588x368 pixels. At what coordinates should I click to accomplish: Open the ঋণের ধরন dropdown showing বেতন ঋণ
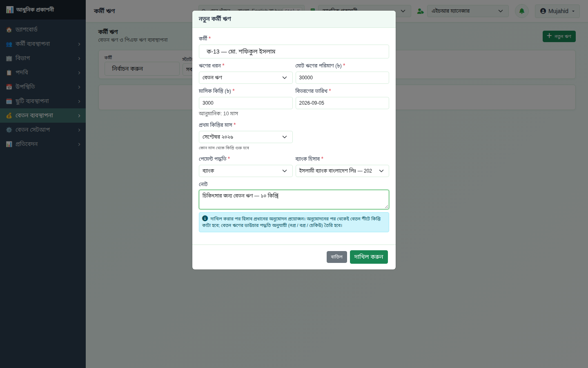(x=246, y=78)
